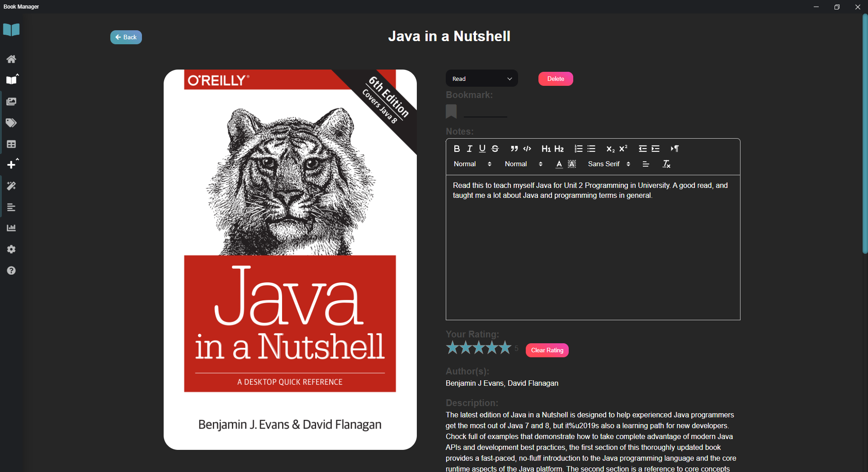This screenshot has height=472, width=868.
Task: Open the Help question mark icon
Action: coord(11,271)
